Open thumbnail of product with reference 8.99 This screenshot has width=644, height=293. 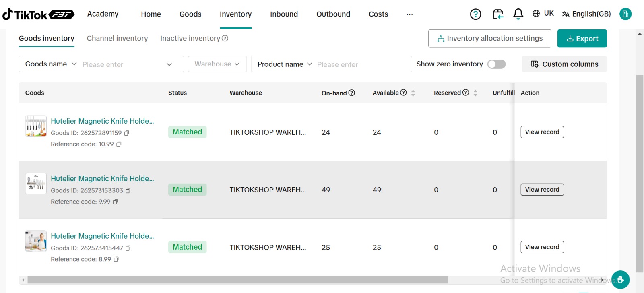click(x=36, y=241)
